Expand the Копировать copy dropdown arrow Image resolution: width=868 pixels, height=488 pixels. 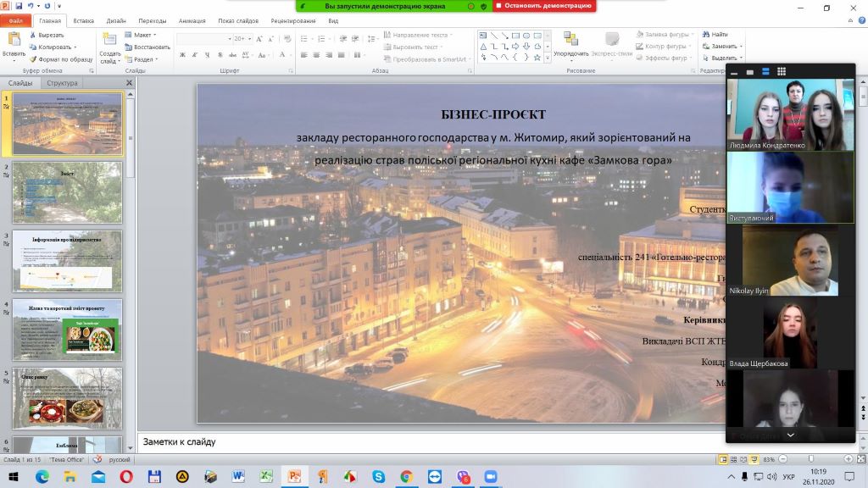tap(75, 47)
